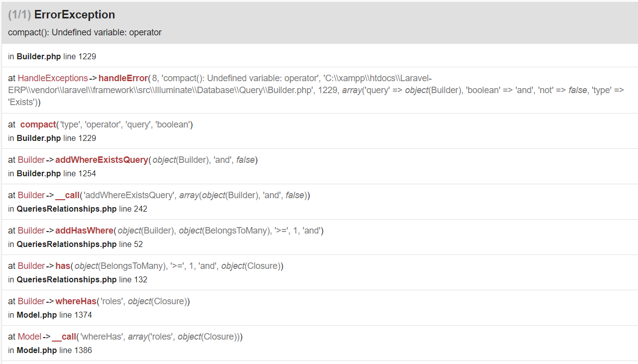Click the (1/1) exception counter
Viewport: 638px width, 364px height.
(x=19, y=15)
